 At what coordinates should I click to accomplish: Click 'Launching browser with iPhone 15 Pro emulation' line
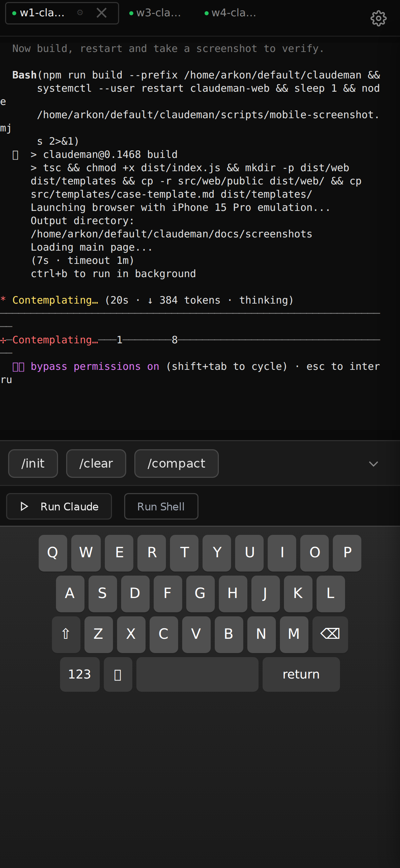[x=180, y=207]
